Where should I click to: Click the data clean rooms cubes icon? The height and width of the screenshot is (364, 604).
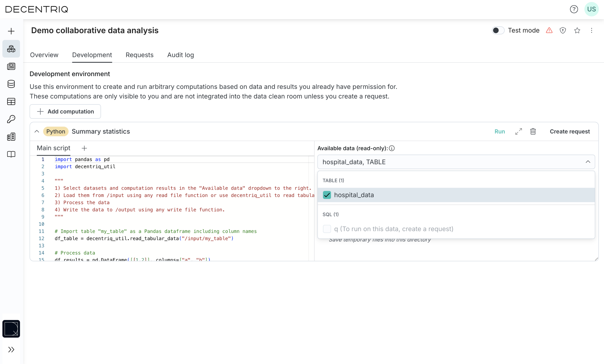tap(11, 49)
